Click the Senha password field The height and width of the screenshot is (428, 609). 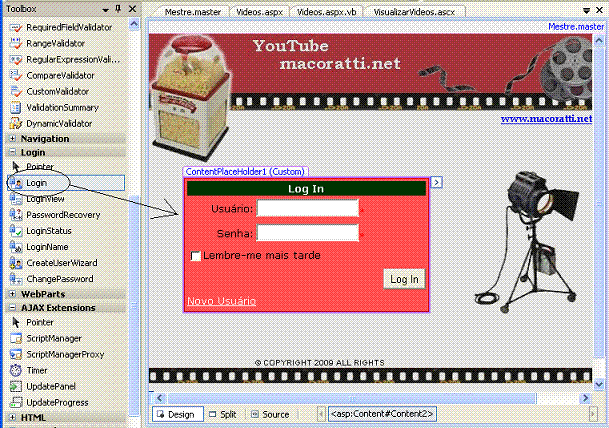coord(308,233)
